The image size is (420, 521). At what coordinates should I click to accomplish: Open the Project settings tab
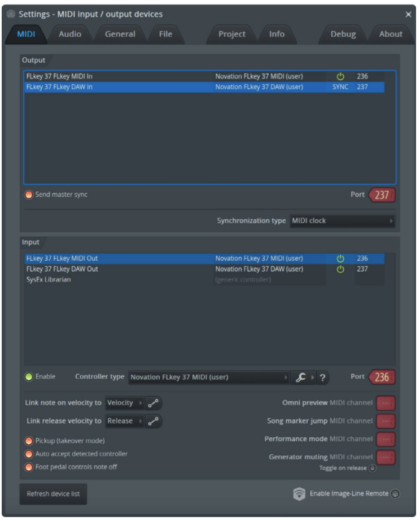tap(232, 34)
